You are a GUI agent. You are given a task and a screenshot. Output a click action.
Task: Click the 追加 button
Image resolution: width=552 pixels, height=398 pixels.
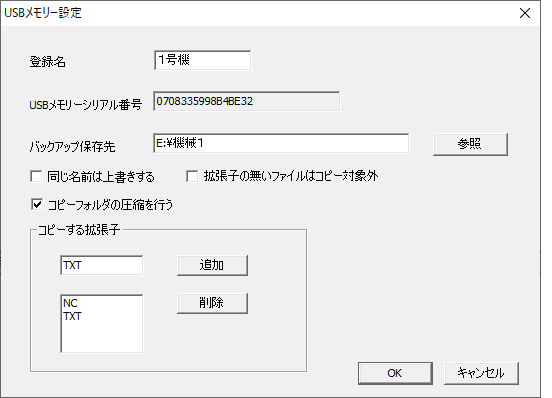pyautogui.click(x=212, y=265)
